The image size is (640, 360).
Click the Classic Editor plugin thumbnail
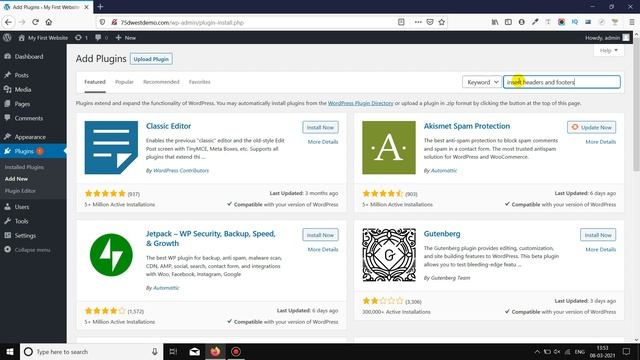pos(111,147)
